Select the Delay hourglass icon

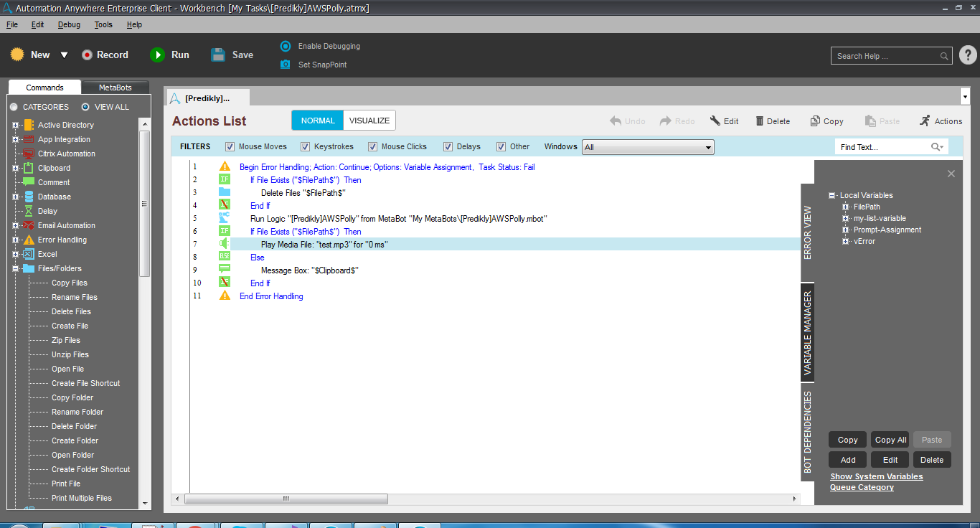pos(28,211)
